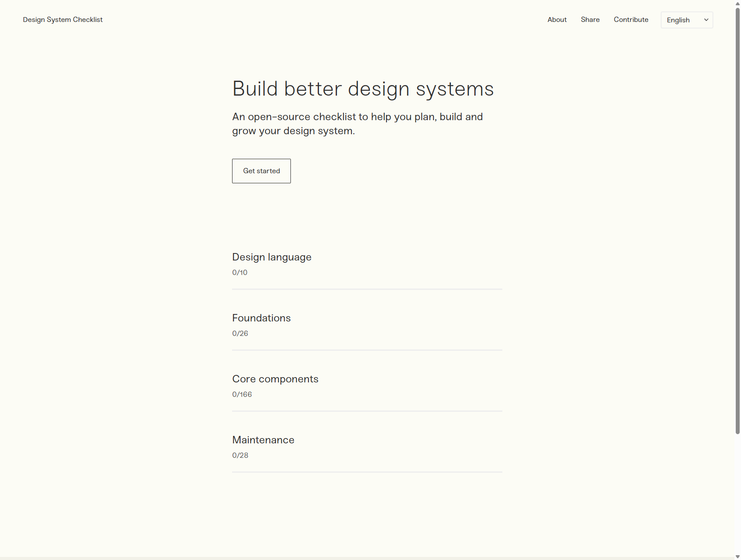Open the Share option
Screen dimensions: 741x560
[590, 19]
